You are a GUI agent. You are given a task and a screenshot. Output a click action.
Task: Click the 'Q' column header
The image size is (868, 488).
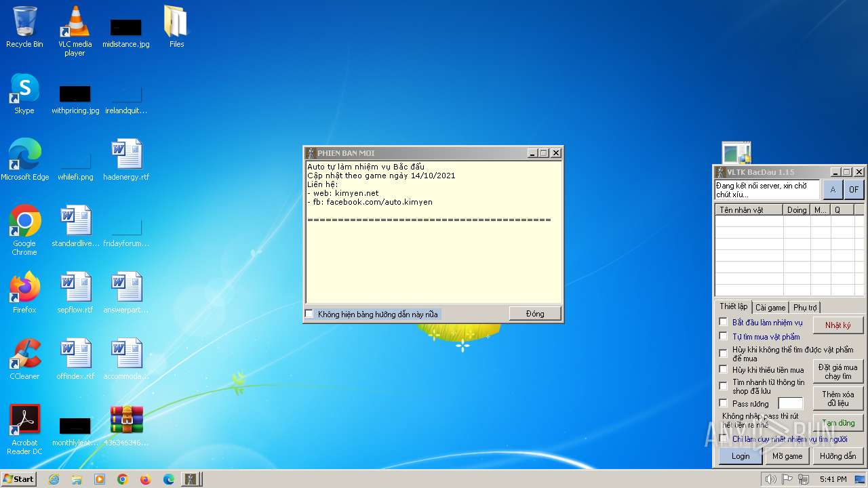click(x=842, y=210)
